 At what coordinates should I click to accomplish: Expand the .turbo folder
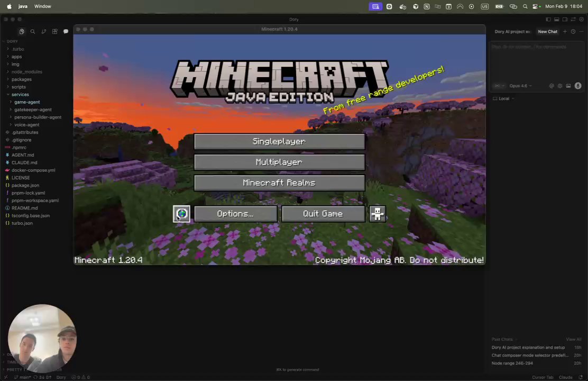point(17,49)
